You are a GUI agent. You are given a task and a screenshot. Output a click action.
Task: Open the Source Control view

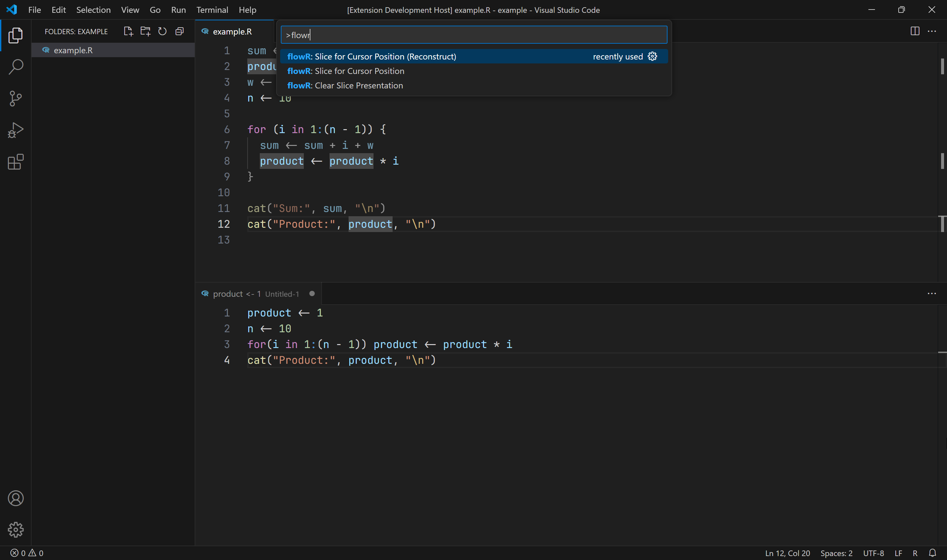click(x=15, y=99)
